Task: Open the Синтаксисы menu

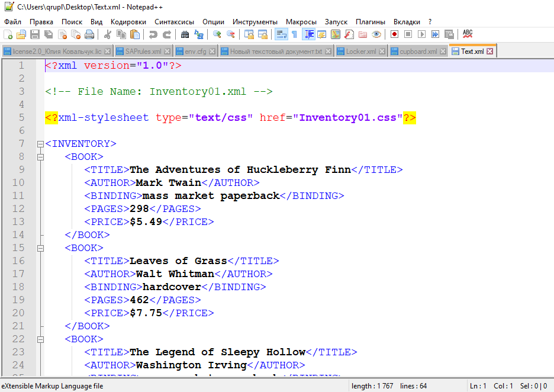Action: point(174,22)
